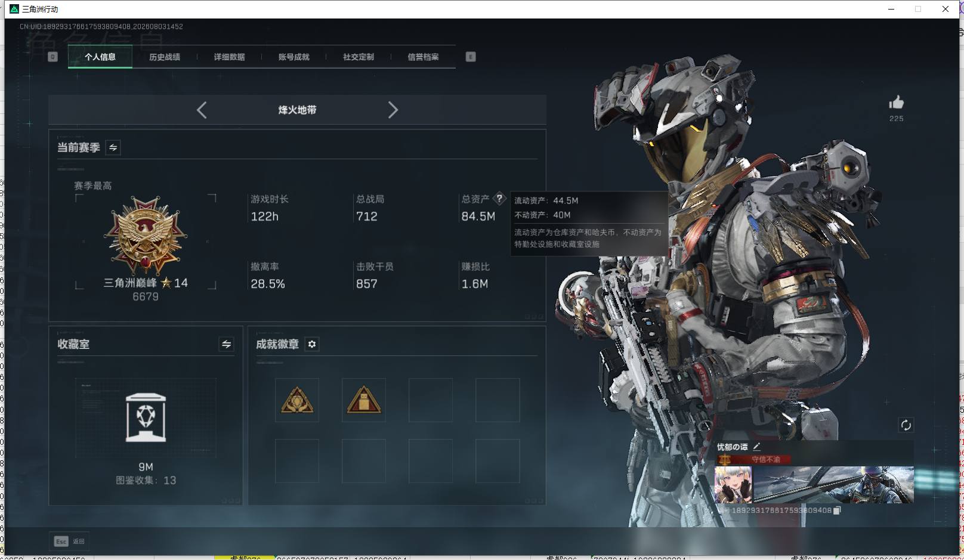Click the 赛季最高 label
Screen dimensions: 964x560
click(92, 185)
